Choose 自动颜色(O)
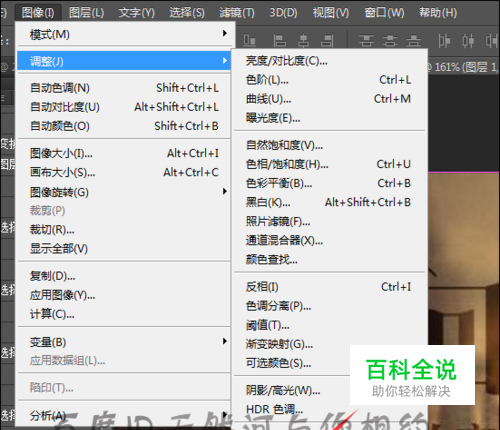Viewport: 500px width, 430px height. click(x=124, y=126)
